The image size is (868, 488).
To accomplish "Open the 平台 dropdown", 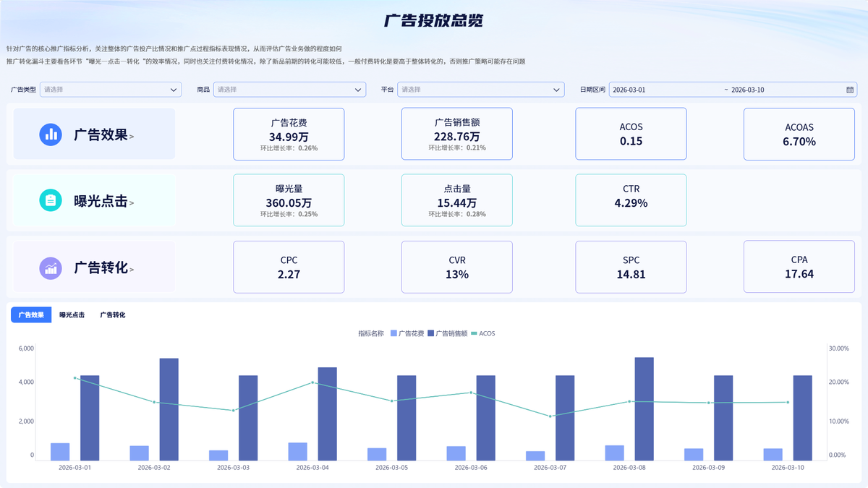I will (481, 90).
